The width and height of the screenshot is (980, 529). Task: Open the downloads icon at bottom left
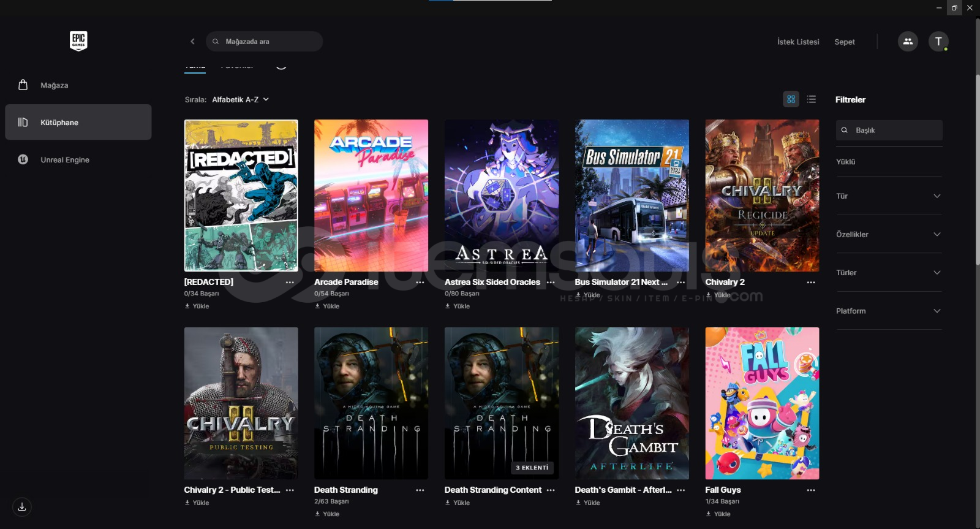(x=22, y=507)
